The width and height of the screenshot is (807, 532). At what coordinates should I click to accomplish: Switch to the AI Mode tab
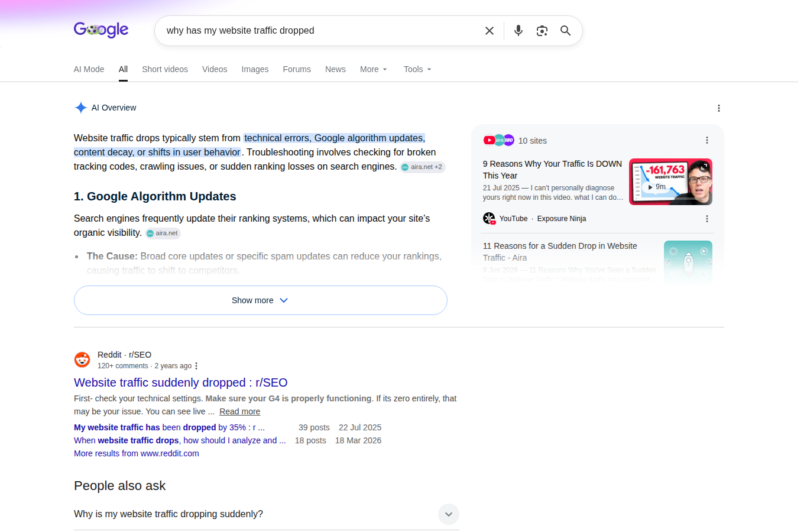click(x=89, y=69)
